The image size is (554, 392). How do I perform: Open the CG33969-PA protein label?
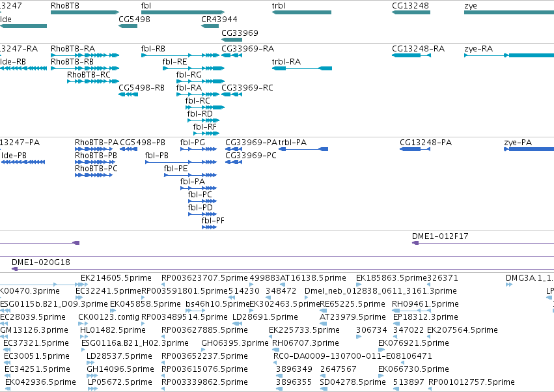pyautogui.click(x=251, y=143)
